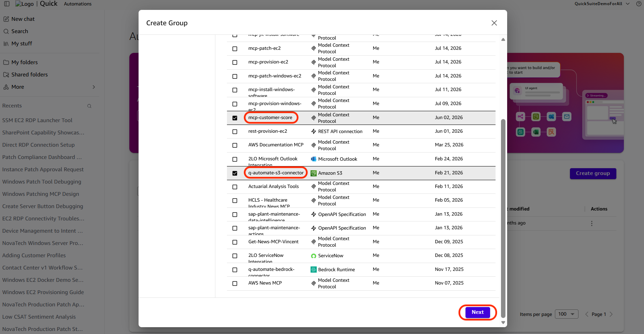Open the QuickSuiteDemoForAll account dropdown
The width and height of the screenshot is (644, 334).
602,4
